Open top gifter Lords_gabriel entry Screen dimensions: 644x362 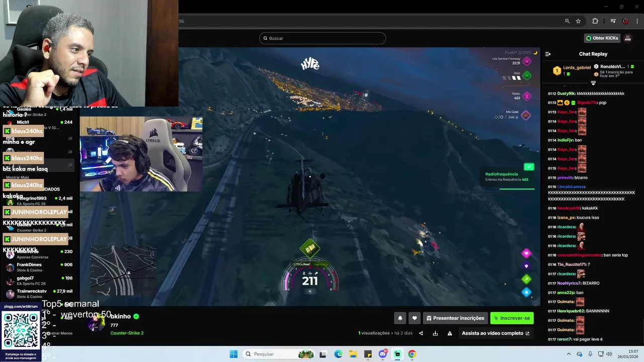point(572,70)
